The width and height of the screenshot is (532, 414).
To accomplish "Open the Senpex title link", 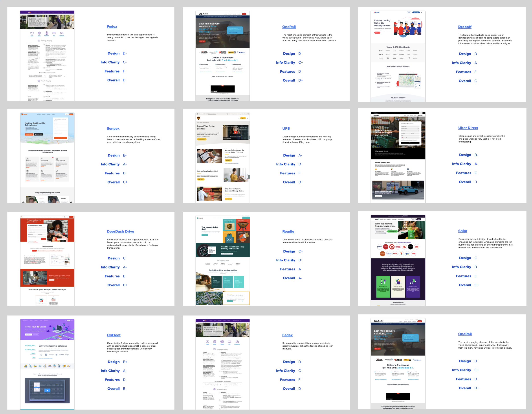I will 113,128.
